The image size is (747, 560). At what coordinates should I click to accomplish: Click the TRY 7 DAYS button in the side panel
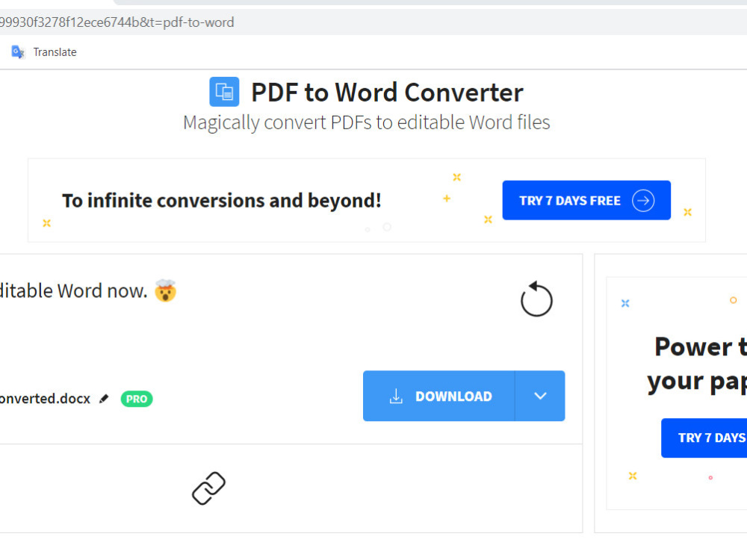click(704, 438)
